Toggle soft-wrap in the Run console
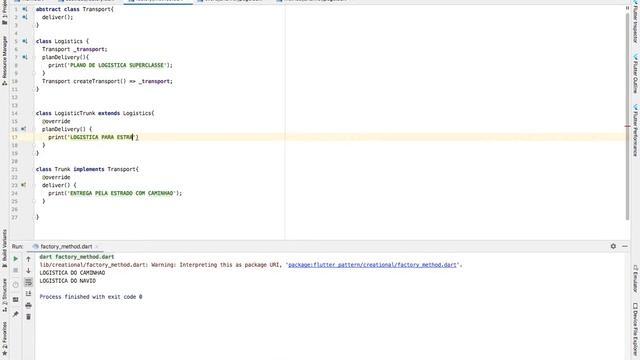 point(28,282)
